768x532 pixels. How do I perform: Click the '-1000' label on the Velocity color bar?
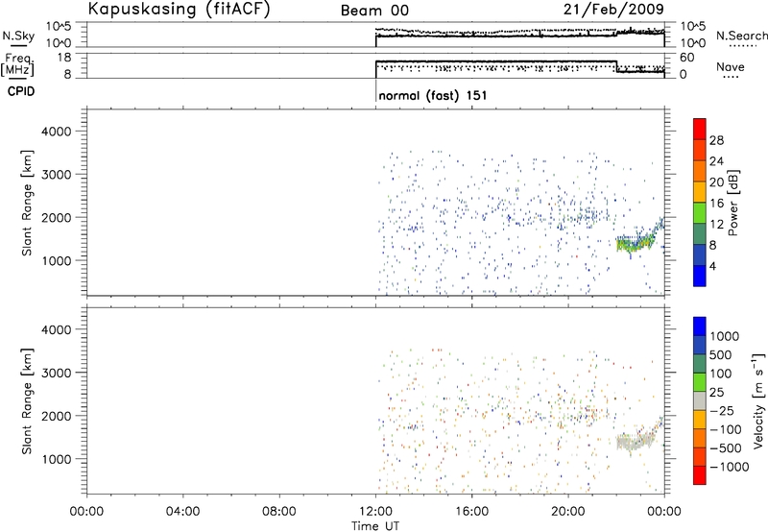tap(729, 467)
